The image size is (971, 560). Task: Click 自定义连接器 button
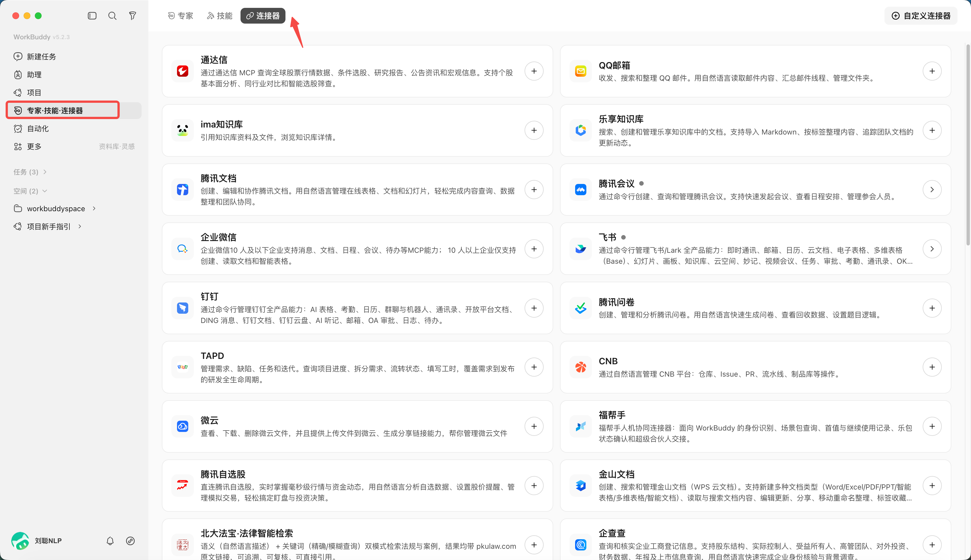click(x=921, y=16)
